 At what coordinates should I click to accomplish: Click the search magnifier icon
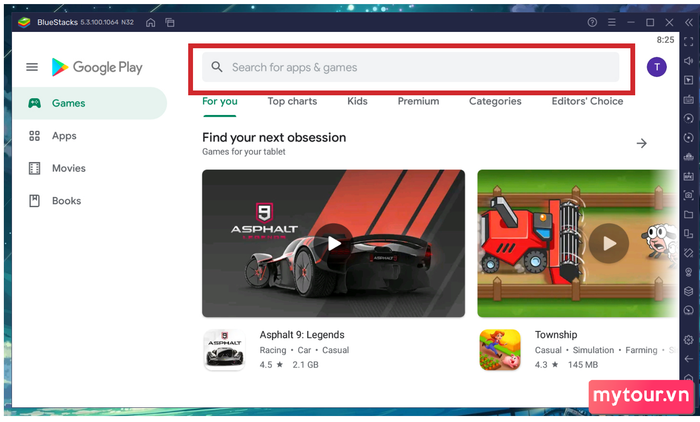[x=217, y=67]
